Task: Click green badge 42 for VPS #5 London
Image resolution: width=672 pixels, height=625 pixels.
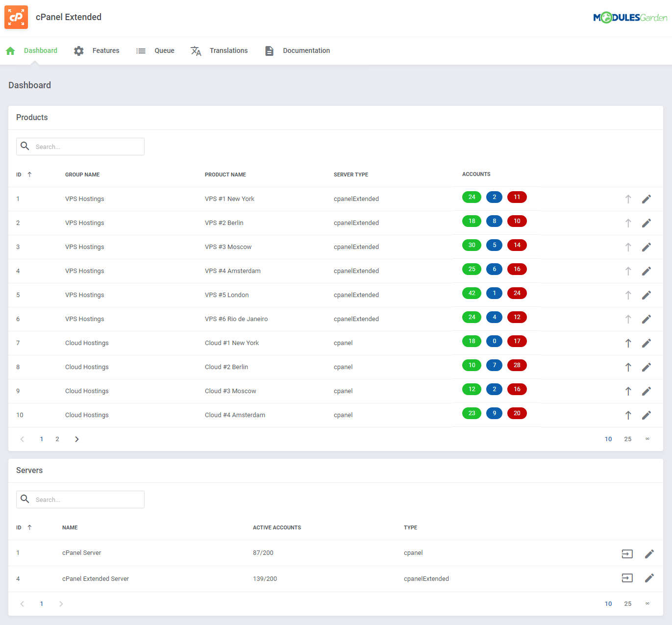Action: (472, 293)
